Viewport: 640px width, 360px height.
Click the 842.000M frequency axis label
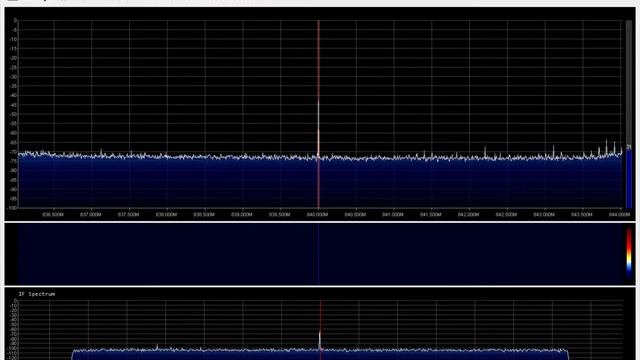pos(468,215)
